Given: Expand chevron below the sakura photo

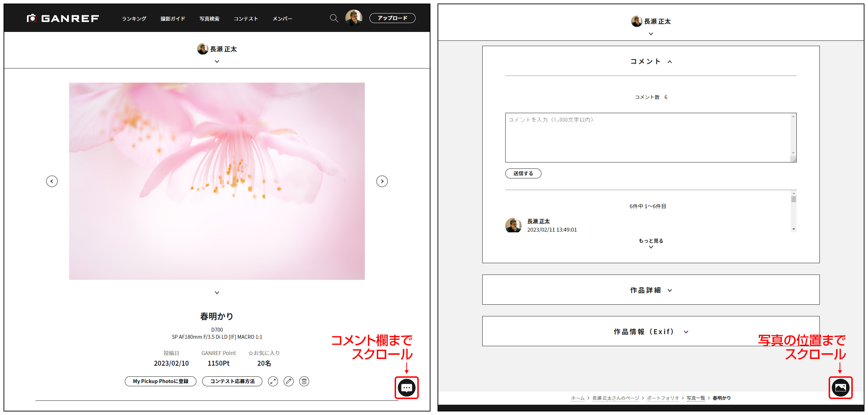Looking at the screenshot, I should pyautogui.click(x=217, y=293).
